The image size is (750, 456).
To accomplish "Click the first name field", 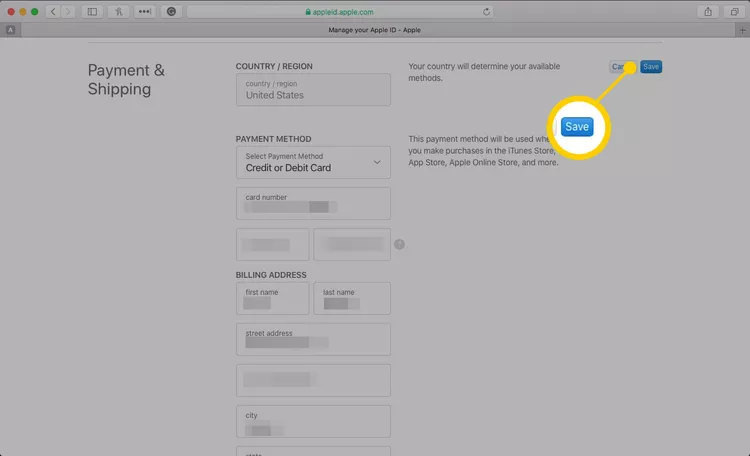I will (x=272, y=298).
